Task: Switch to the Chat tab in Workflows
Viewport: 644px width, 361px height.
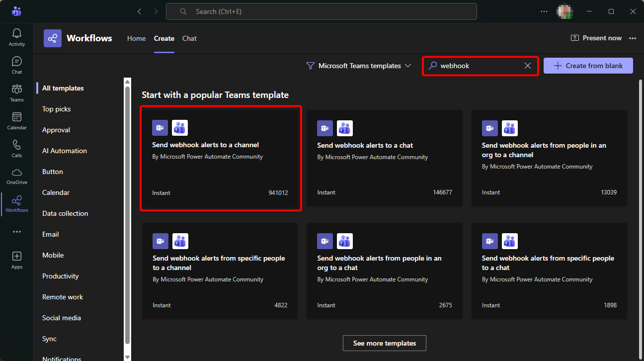Action: pos(189,38)
